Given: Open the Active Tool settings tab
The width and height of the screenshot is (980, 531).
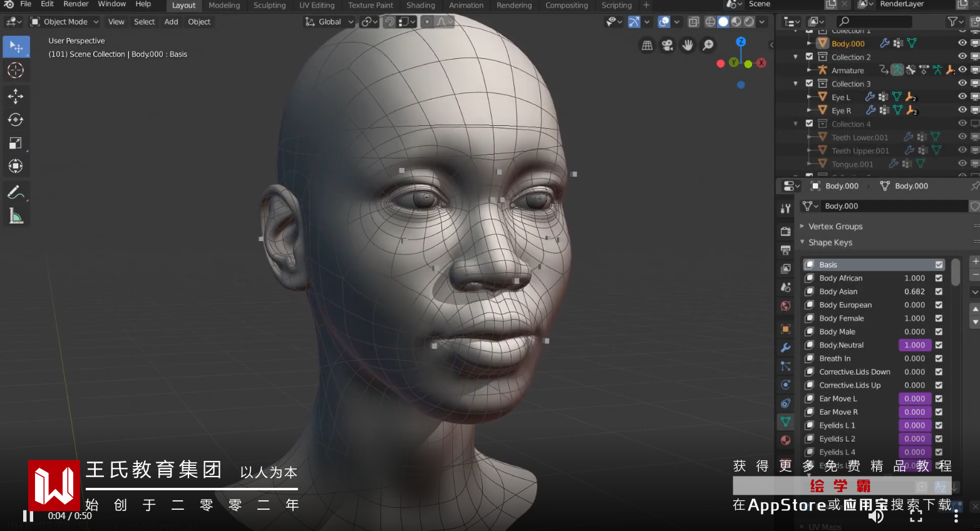Looking at the screenshot, I should (785, 209).
